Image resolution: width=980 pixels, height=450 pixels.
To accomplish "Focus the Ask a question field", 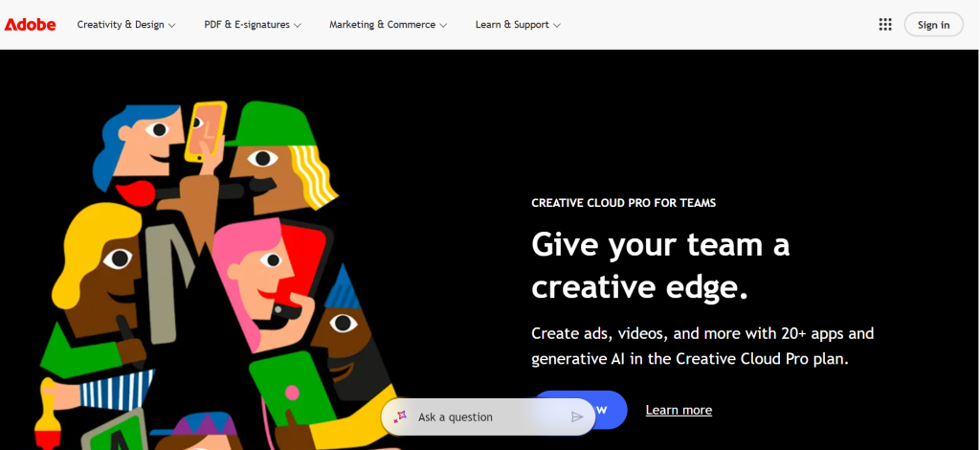I will point(488,416).
